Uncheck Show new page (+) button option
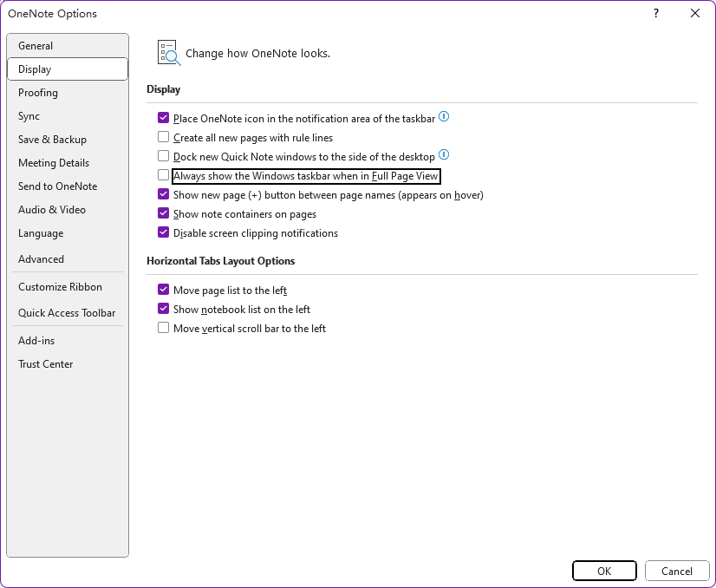The width and height of the screenshot is (716, 588). [163, 194]
